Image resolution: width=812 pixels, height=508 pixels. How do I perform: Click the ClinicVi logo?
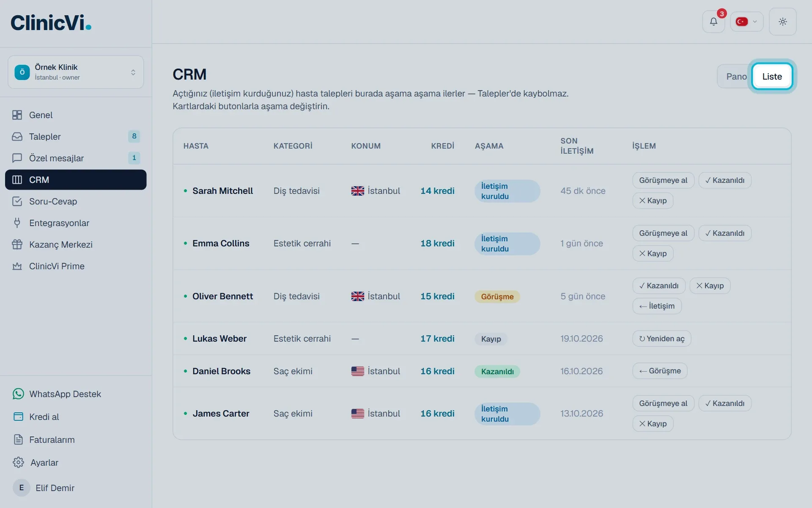click(51, 23)
